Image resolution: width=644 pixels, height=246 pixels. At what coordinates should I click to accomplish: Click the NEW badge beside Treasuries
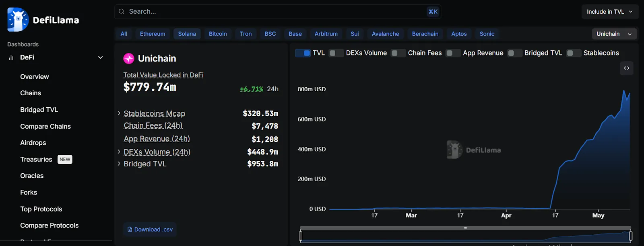click(x=65, y=160)
